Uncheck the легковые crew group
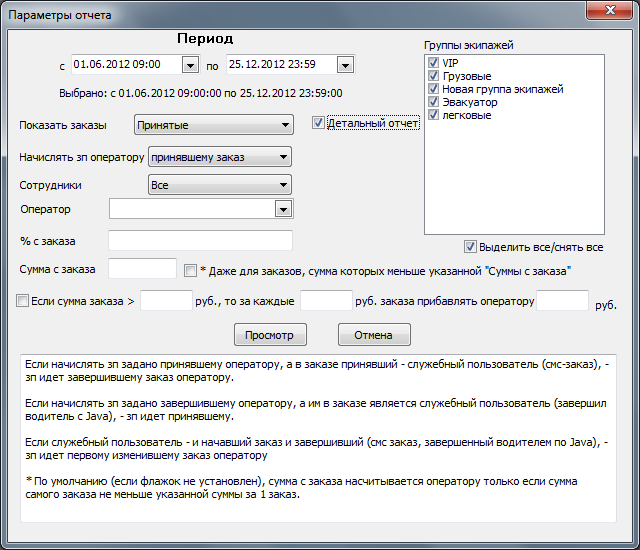Screen dimensions: 640x550 433,115
